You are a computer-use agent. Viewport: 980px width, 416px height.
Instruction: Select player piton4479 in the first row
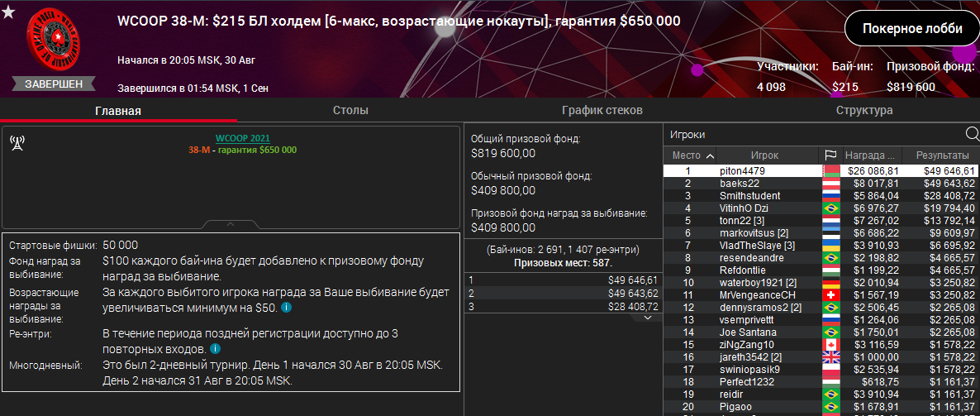click(742, 170)
